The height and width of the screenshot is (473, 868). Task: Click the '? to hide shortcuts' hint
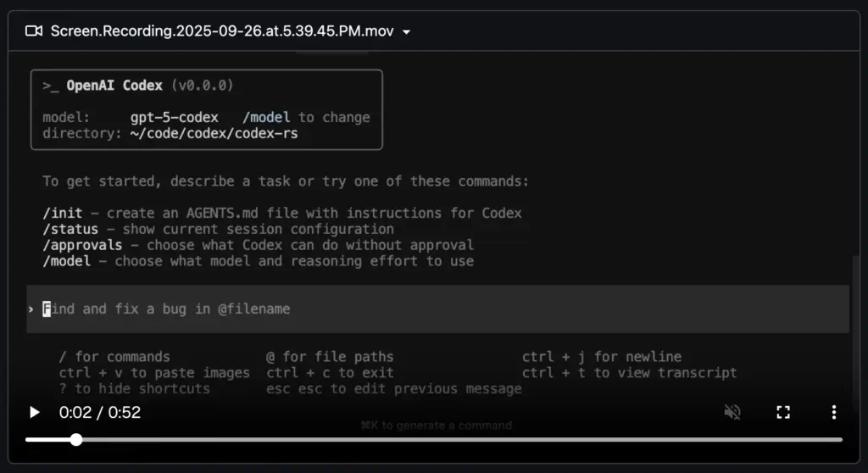(x=134, y=389)
